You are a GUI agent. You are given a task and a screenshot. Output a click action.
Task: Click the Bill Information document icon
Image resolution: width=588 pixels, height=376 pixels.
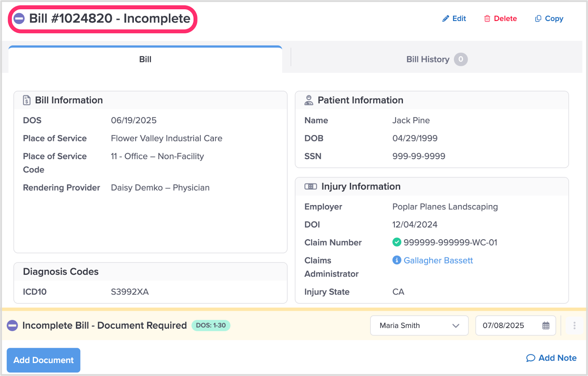27,100
